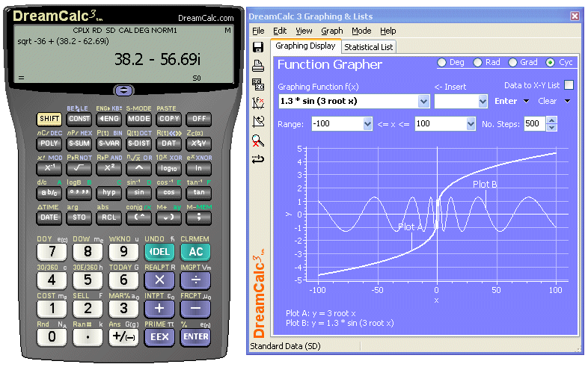Screen dimensions: 588x367
Task: Click the magnifier reset zoom icon
Action: [x=258, y=141]
